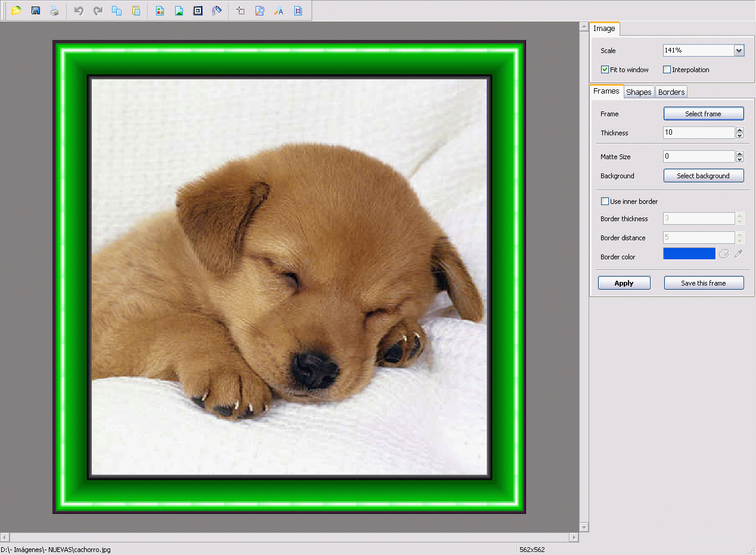Open an image file from the toolbar
This screenshot has width=756, height=555.
coord(17,10)
